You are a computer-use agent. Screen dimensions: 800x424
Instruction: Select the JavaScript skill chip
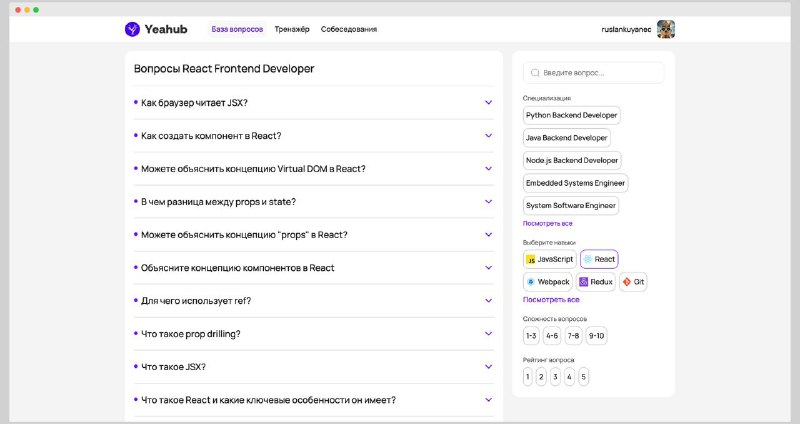[x=550, y=259]
